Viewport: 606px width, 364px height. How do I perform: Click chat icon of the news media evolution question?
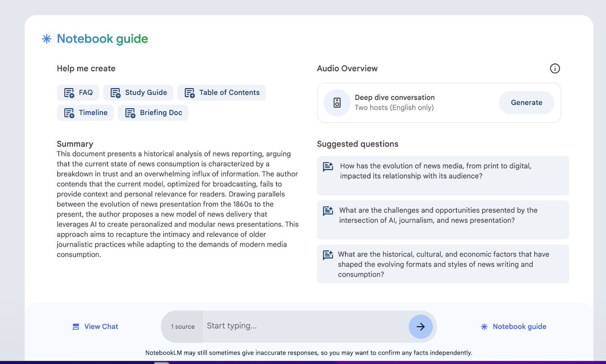[328, 166]
